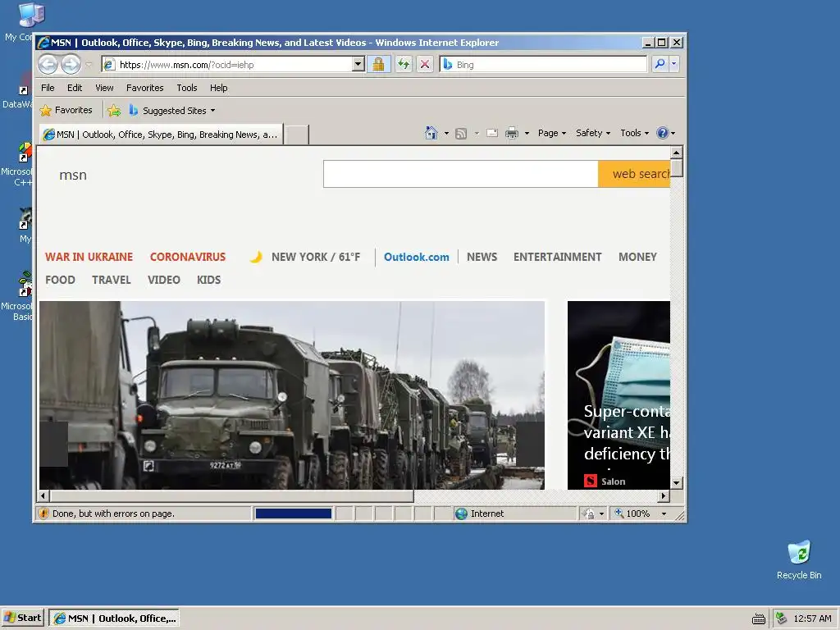Click the browser Forward arrow button
Image resolution: width=840 pixels, height=630 pixels.
[x=71, y=65]
